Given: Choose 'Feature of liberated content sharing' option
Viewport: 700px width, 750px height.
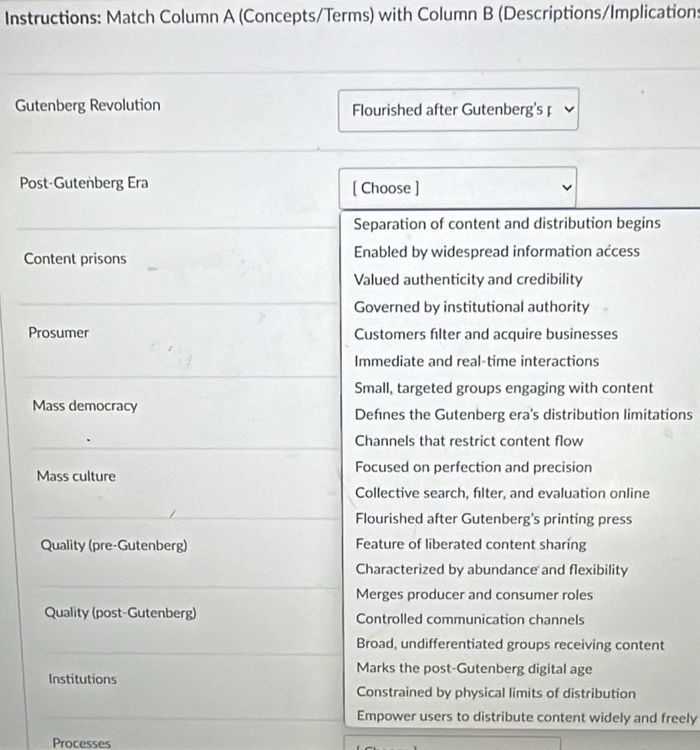Looking at the screenshot, I should [471, 544].
